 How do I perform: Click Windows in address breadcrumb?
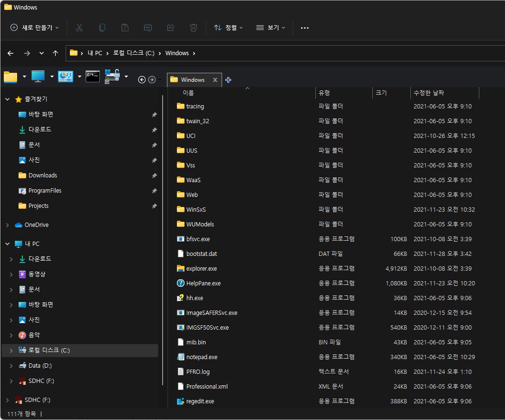click(x=177, y=53)
